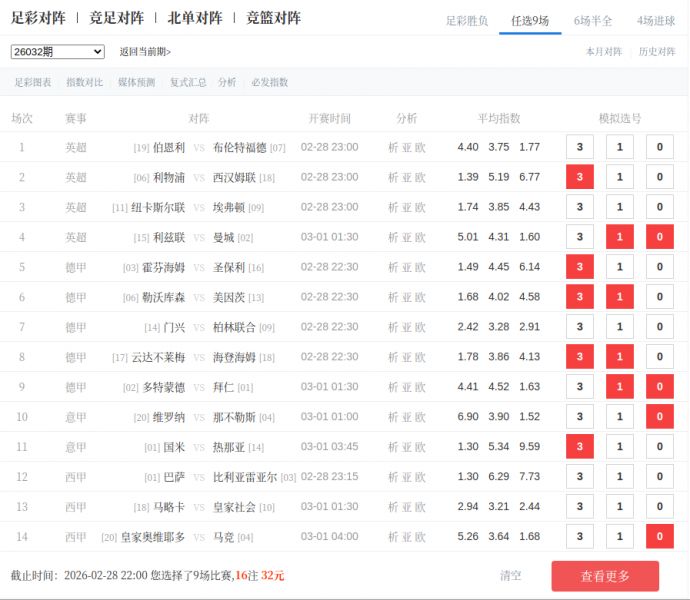Open 欧 odds for 巴萨 vs 比利亚雷亚尔
The image size is (690, 600).
[421, 477]
